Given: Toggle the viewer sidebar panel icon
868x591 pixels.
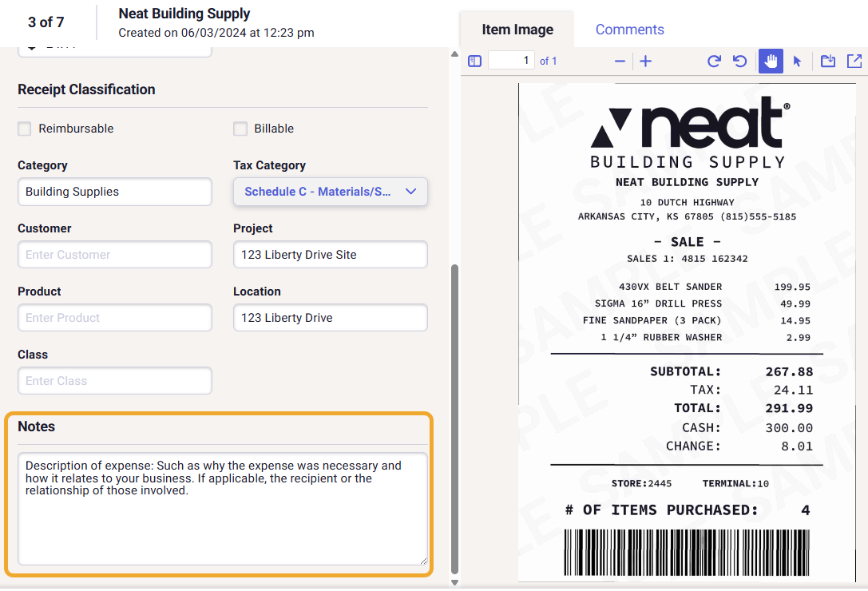Looking at the screenshot, I should pos(474,61).
